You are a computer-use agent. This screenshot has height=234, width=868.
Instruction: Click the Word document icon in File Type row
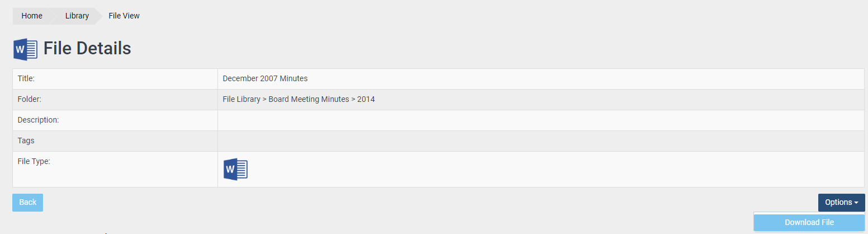(235, 169)
